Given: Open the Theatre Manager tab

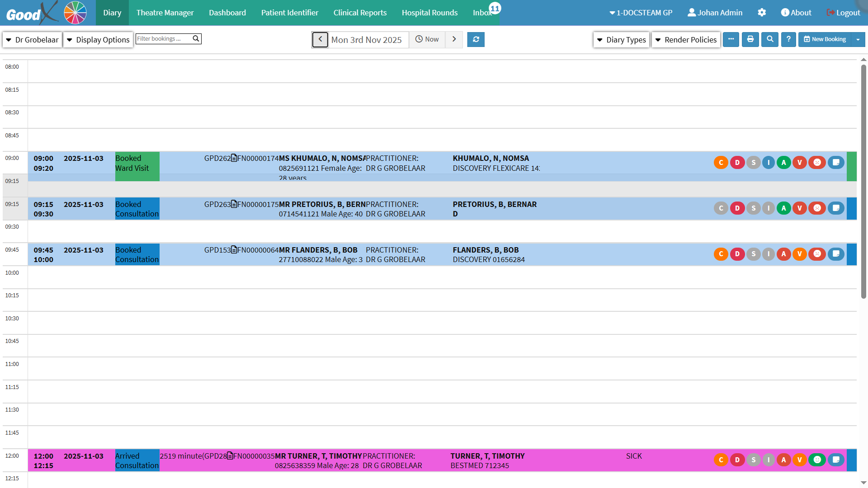Looking at the screenshot, I should coord(165,13).
